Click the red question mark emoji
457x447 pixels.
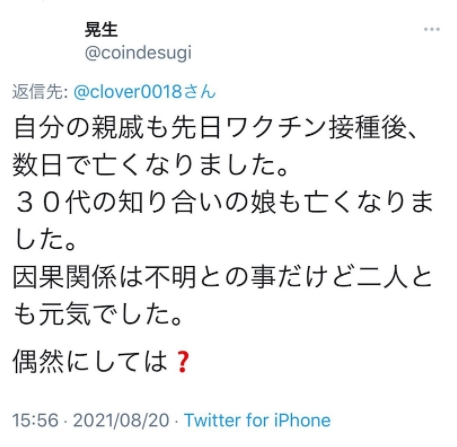182,362
